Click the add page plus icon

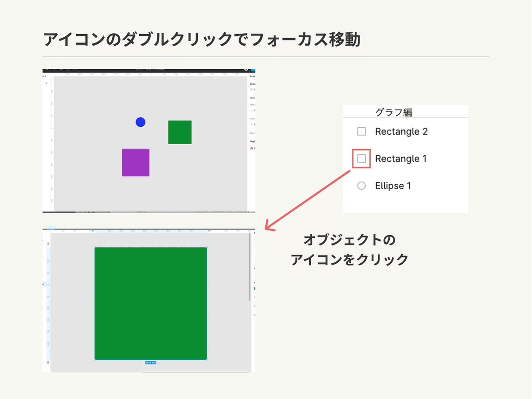click(46, 83)
